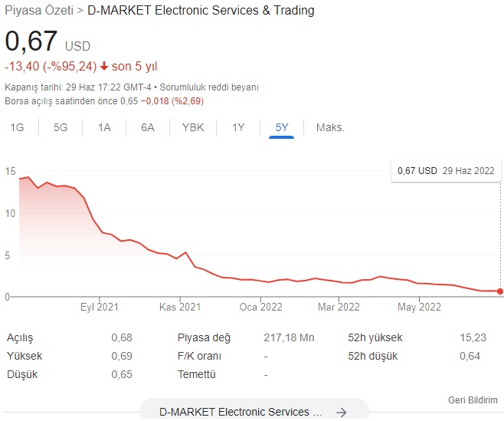
Task: Click the Kas 2021 axis marker
Action: point(180,307)
